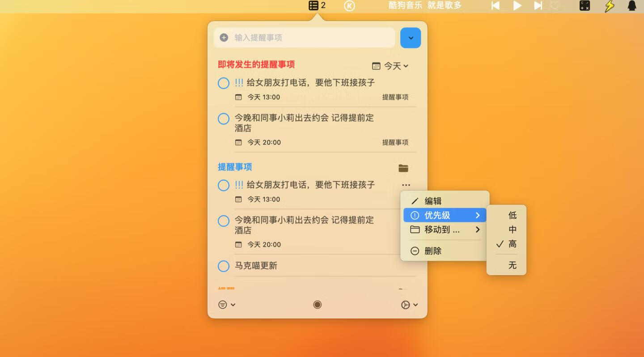644x357 pixels.
Task: Open the filter icon at panel bottom left
Action: pos(223,305)
